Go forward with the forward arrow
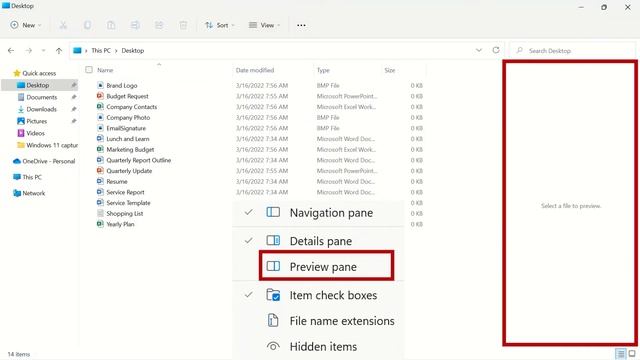Image resolution: width=640 pixels, height=360 pixels. [x=29, y=51]
